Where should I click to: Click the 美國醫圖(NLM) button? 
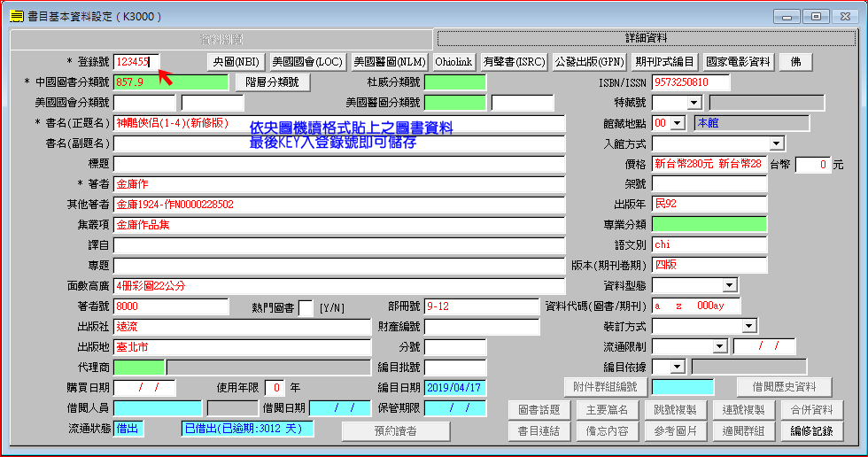pos(389,62)
